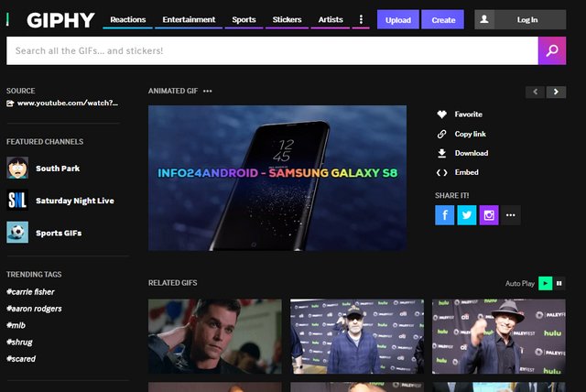Open the #carrie fisher trending tag
Screen dimensions: 586x392
[34, 292]
